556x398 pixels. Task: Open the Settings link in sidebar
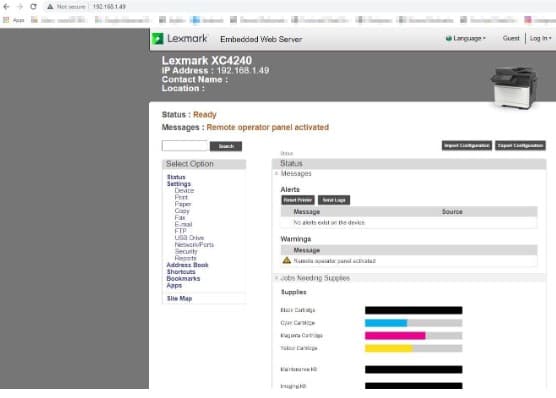[179, 184]
